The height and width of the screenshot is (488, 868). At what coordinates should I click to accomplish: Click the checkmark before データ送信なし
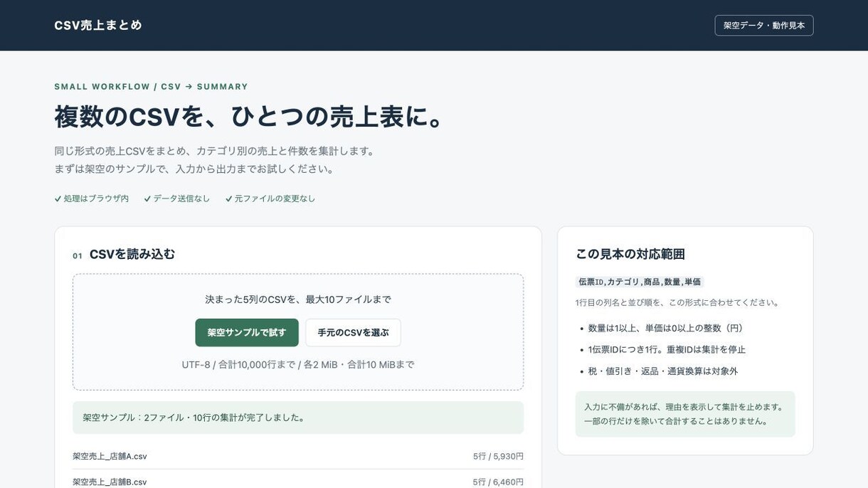click(147, 198)
